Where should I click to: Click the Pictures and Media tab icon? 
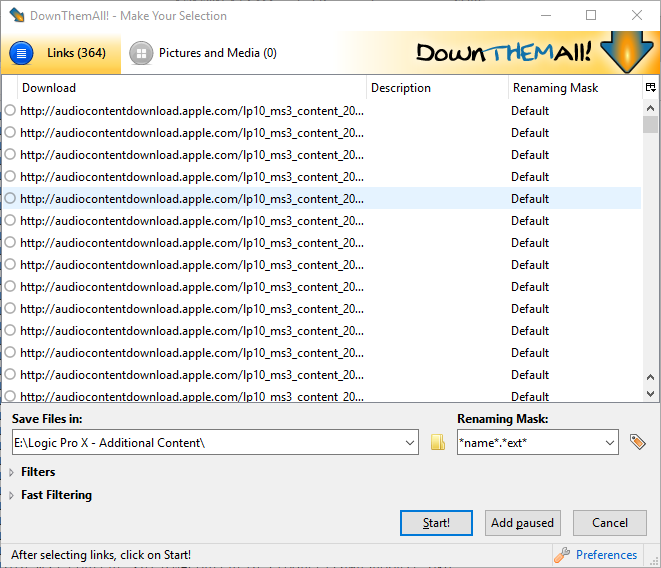(141, 53)
